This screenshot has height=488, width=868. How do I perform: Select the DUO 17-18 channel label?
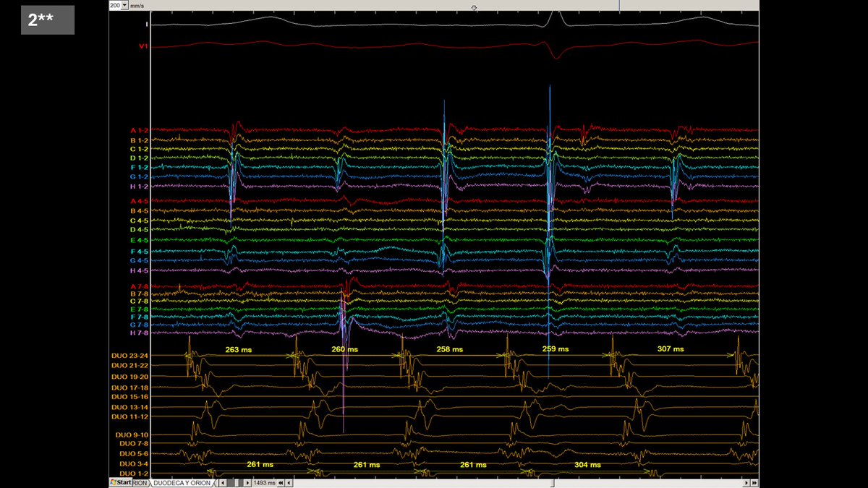coord(130,388)
